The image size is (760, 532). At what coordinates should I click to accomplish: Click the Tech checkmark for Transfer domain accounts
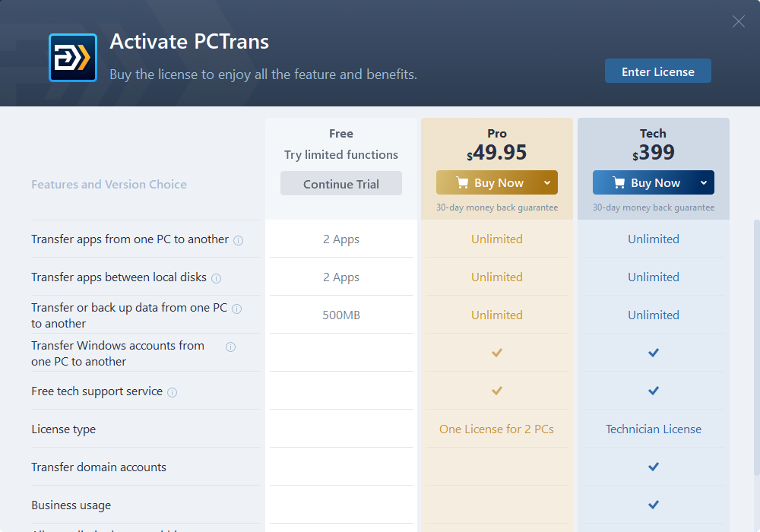(654, 467)
